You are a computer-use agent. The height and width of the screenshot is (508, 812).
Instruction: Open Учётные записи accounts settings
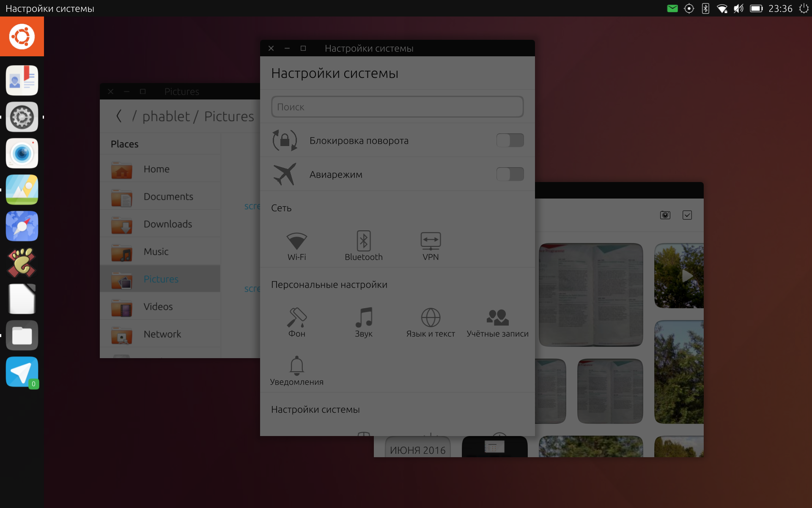tap(497, 323)
